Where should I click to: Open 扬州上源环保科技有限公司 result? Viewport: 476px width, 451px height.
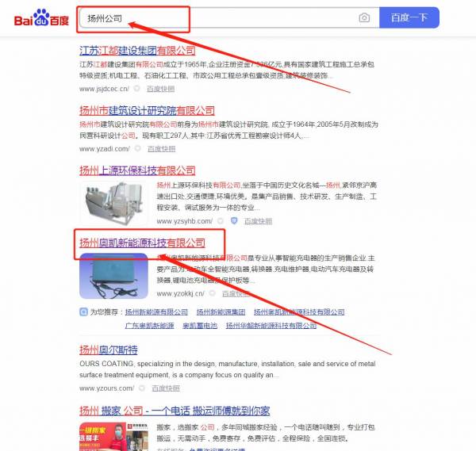tap(137, 170)
